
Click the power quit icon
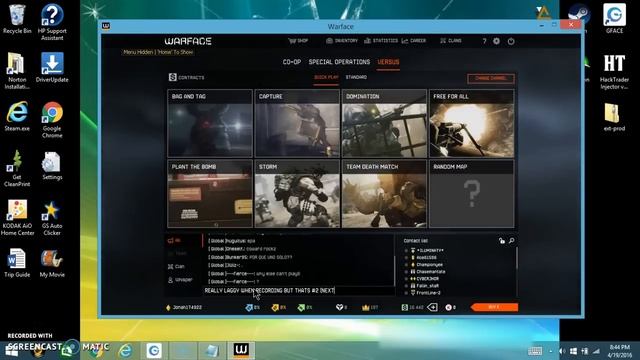511,41
